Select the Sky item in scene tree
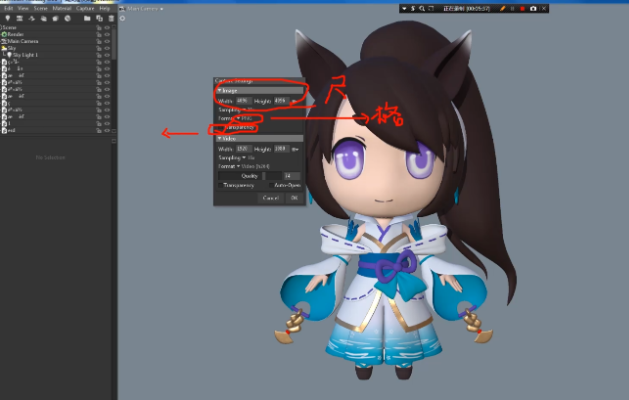The width and height of the screenshot is (629, 400). click(x=47, y=48)
